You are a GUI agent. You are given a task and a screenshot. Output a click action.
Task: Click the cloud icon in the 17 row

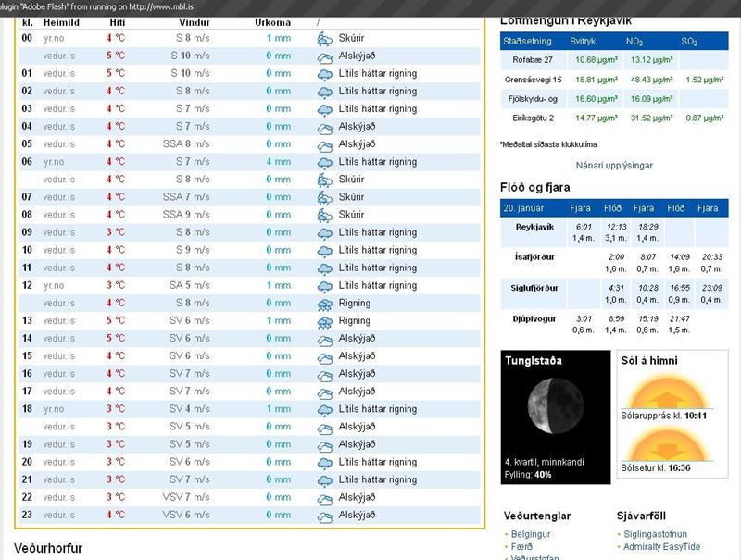point(325,392)
